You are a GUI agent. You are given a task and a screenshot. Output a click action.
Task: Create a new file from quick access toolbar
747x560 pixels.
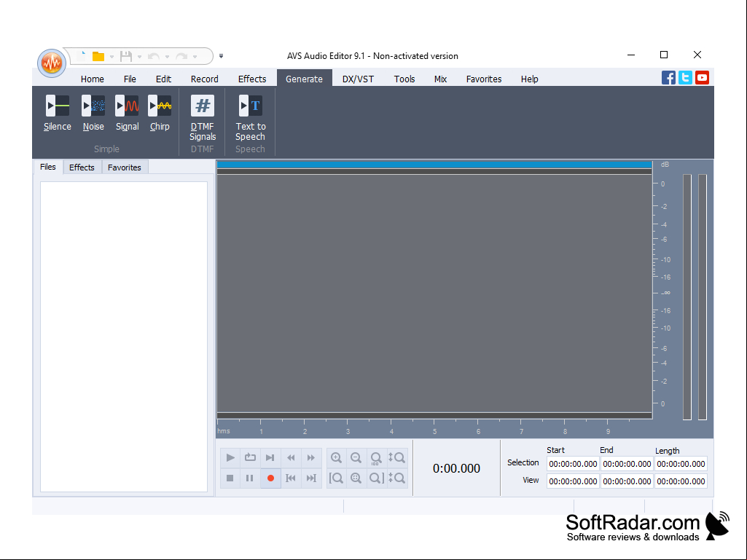click(x=82, y=56)
